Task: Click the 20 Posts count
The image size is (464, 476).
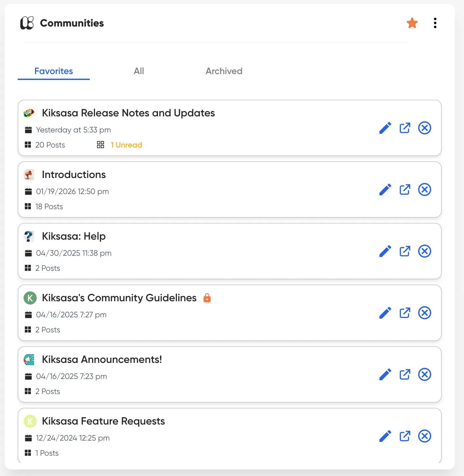Action: coord(50,145)
